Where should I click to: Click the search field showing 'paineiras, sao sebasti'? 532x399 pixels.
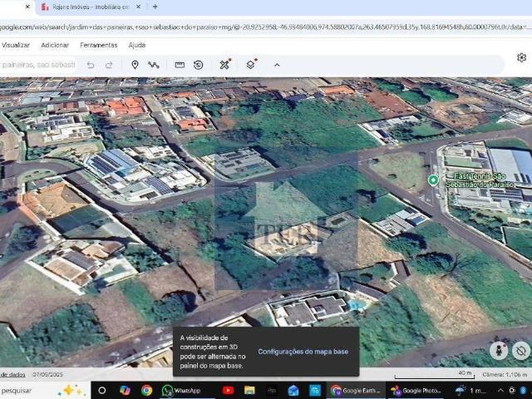(x=38, y=65)
